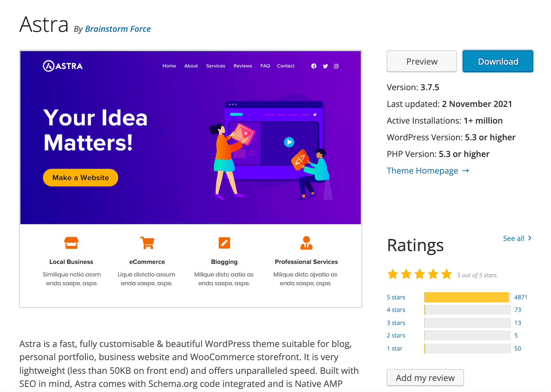The image size is (551, 392).
Task: Open the Home menu item in the preview
Action: [169, 66]
